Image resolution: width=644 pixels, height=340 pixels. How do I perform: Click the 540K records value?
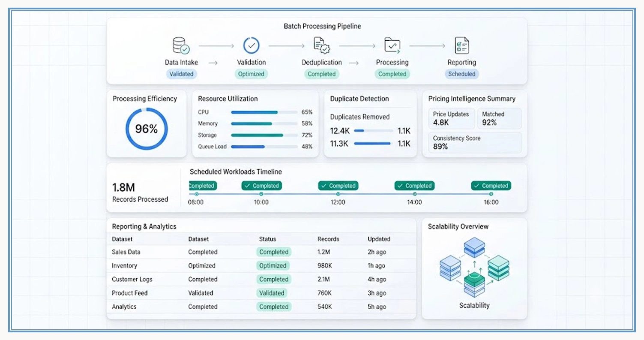(324, 307)
